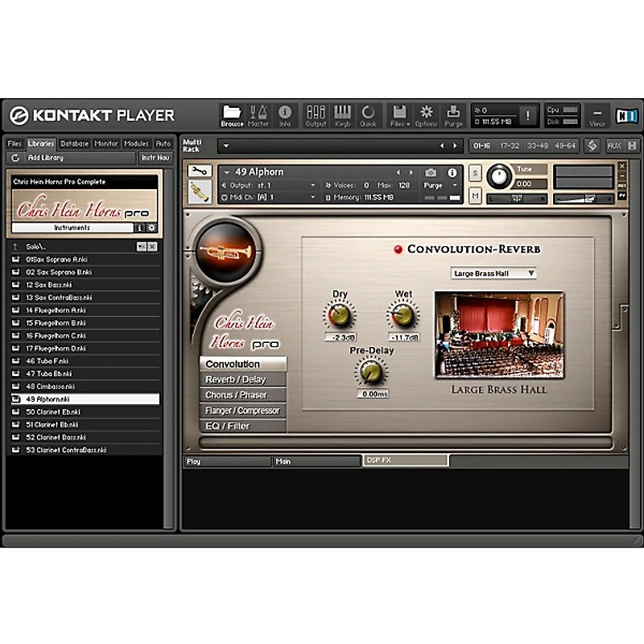Solo the 49 Alphorn instrument
The width and height of the screenshot is (644, 644).
475,173
